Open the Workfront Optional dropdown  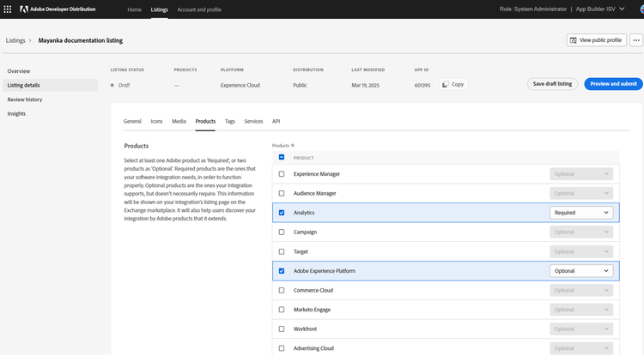(x=581, y=329)
